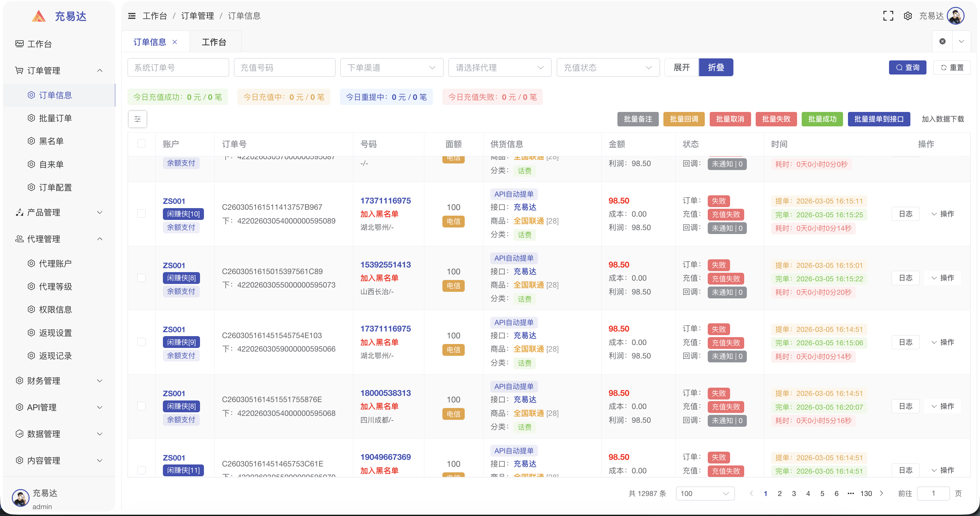Open 批量订单 in the sidebar
Image resolution: width=980 pixels, height=516 pixels.
click(x=55, y=118)
